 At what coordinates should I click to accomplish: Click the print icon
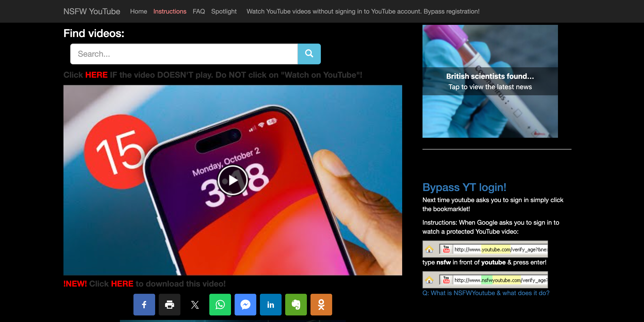(170, 304)
